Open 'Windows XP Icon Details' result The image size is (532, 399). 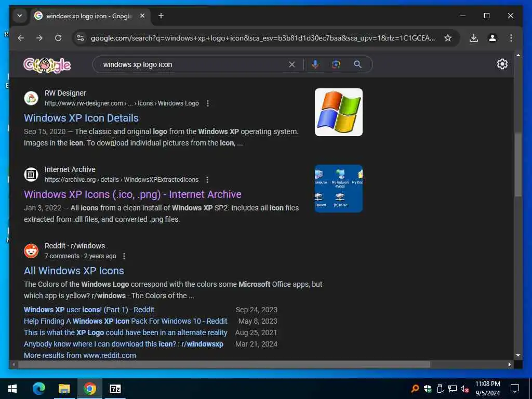tap(81, 118)
